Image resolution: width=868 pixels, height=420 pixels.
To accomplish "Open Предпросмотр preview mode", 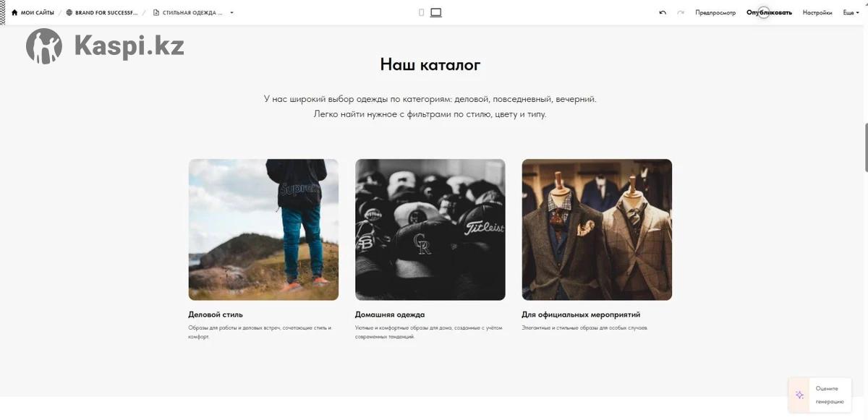I will tap(715, 12).
